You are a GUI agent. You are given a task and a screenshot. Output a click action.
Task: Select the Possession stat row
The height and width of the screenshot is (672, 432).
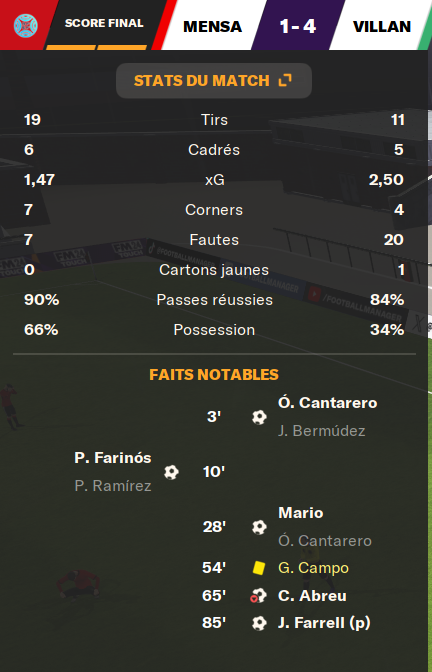pos(214,330)
